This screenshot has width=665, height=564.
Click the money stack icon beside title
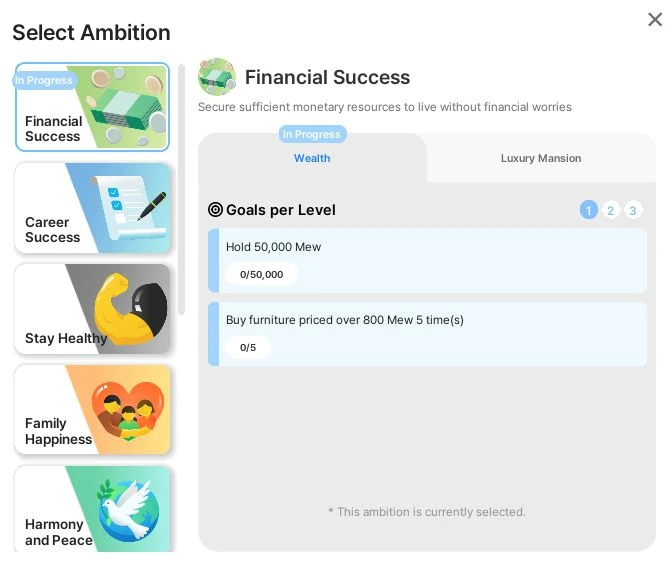coord(216,77)
